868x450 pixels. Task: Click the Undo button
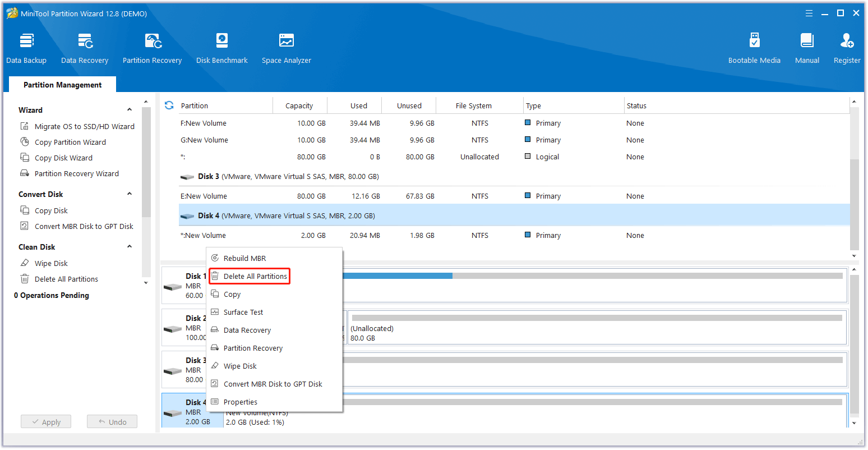pos(112,422)
